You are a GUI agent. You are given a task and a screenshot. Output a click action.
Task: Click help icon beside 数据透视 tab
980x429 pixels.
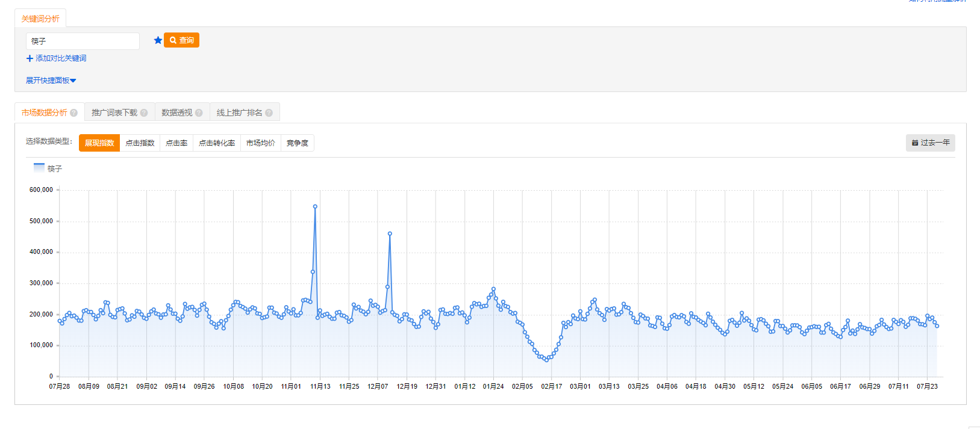point(199,113)
